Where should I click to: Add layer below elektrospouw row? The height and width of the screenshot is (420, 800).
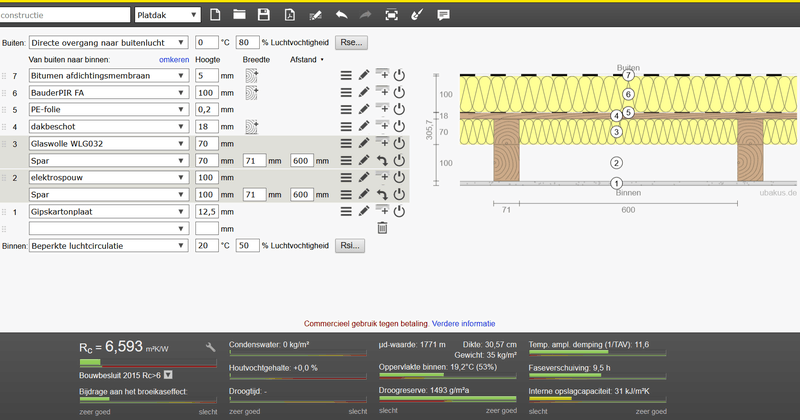(382, 177)
